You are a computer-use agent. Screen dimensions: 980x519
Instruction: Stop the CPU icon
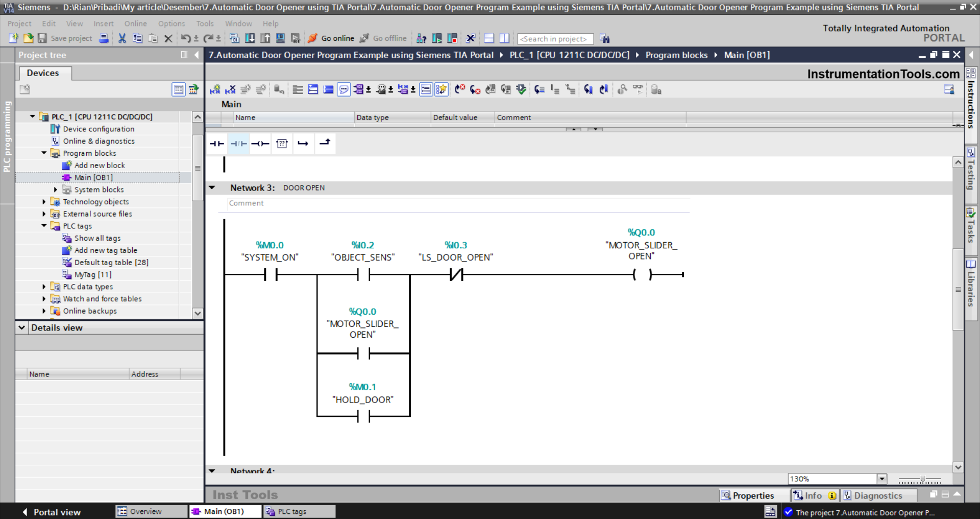click(452, 38)
